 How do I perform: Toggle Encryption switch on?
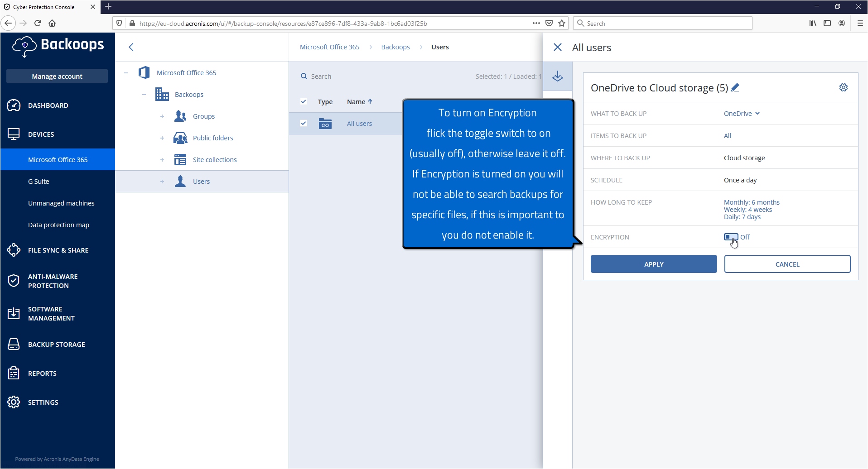tap(731, 237)
